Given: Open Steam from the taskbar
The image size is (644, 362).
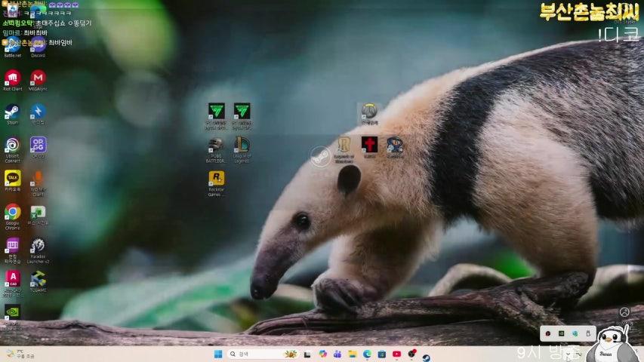Looking at the screenshot, I should [426, 357].
